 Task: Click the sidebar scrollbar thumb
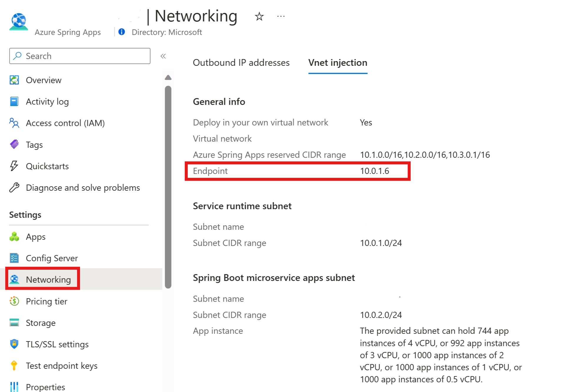click(168, 187)
